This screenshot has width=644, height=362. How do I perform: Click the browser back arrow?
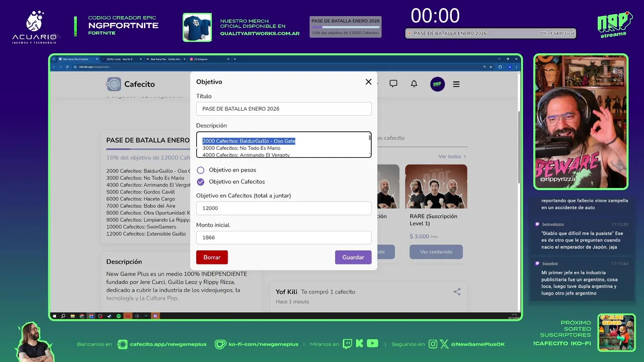[x=54, y=67]
